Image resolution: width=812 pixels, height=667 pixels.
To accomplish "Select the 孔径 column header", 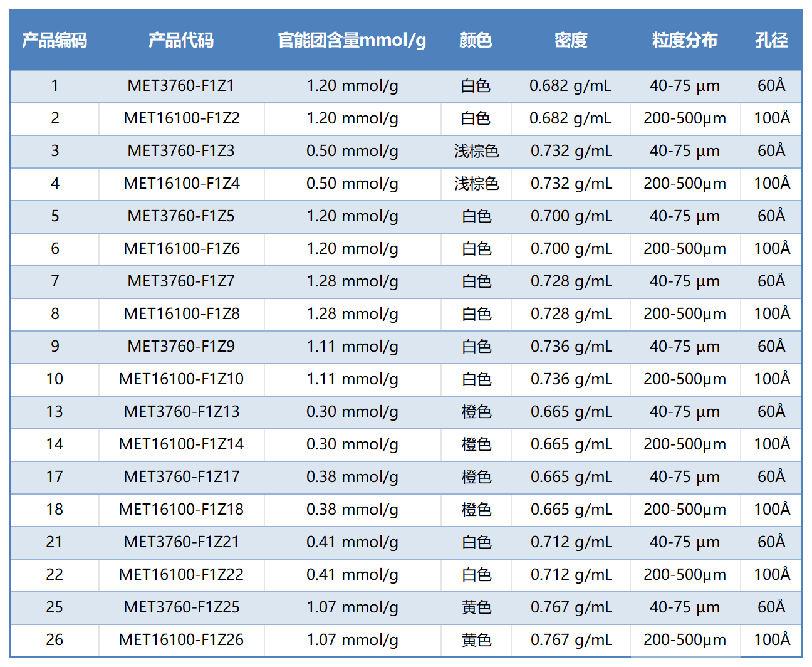I will click(771, 41).
